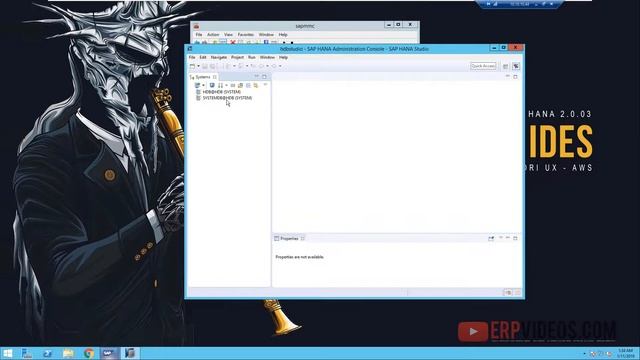Minimize the editor area

pyautogui.click(x=508, y=76)
